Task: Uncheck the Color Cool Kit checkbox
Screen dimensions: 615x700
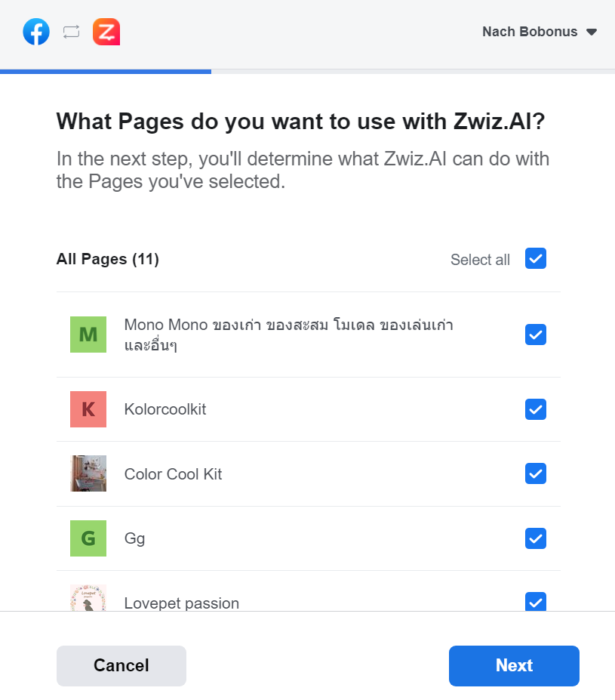Action: pyautogui.click(x=536, y=473)
